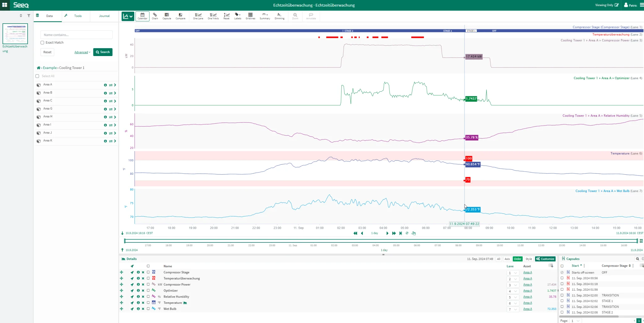Open Echtzeitüberwachung worksheet thumbnail

(x=15, y=34)
